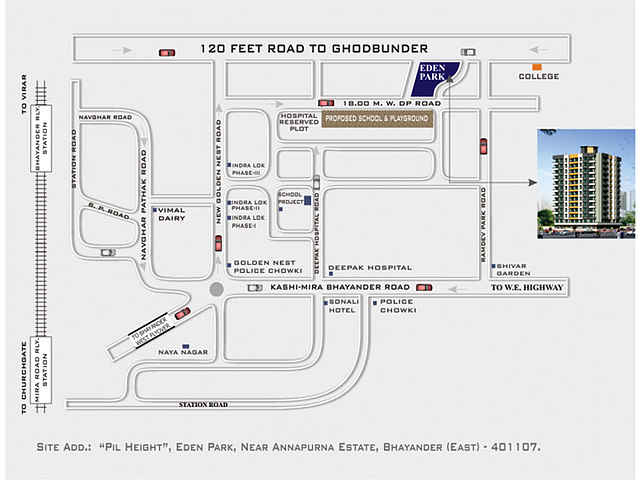Click the red car on the Bhayander West flyover
Screen dimensions: 640x480
pyautogui.click(x=182, y=314)
